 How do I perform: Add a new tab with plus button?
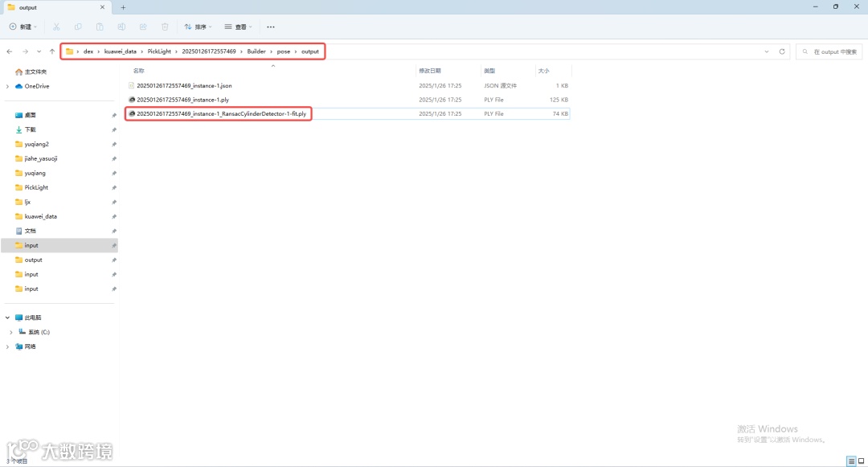[123, 8]
